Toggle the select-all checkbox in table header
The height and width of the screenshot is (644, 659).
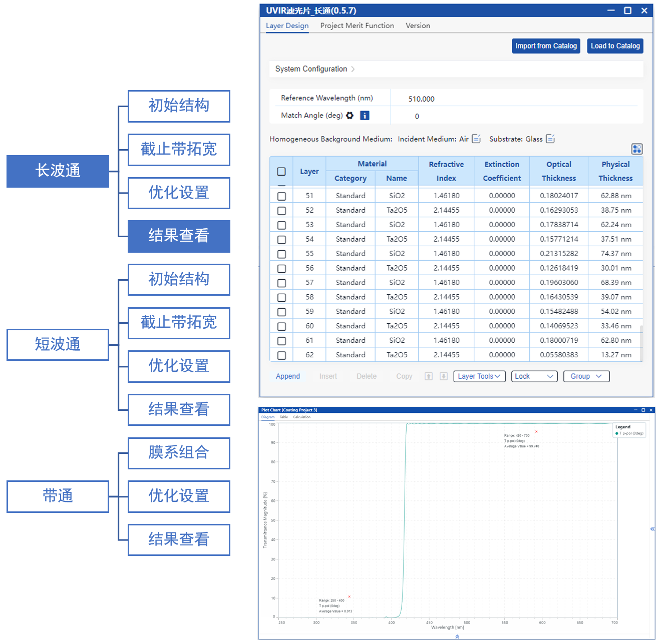(x=281, y=172)
